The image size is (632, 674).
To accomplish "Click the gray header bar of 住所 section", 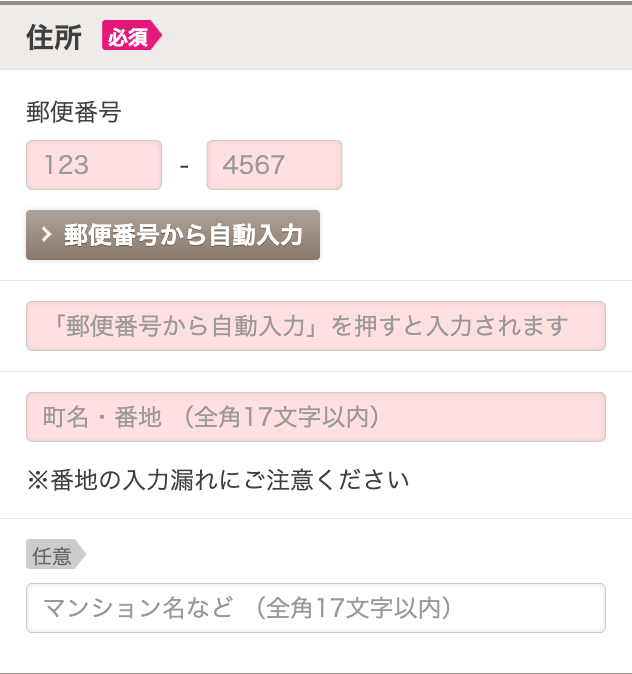I will [x=316, y=37].
